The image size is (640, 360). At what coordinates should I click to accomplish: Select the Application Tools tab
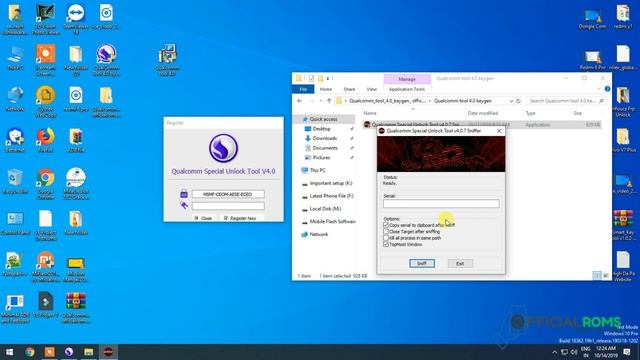pyautogui.click(x=407, y=89)
